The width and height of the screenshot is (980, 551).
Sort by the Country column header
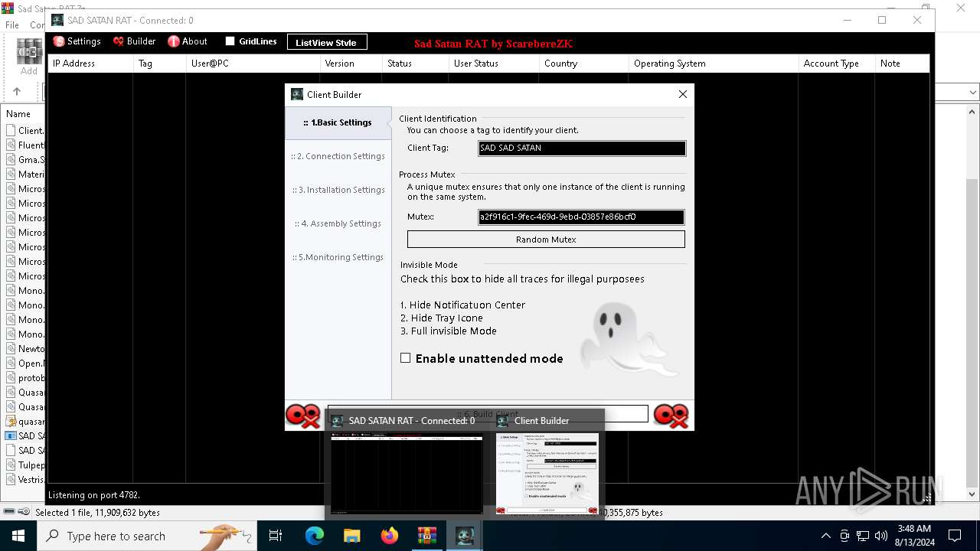583,64
